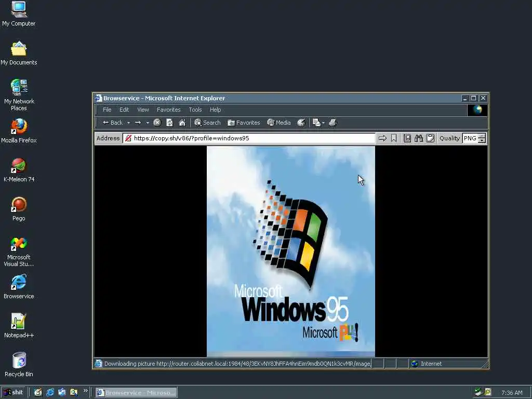Open the Search toolbar button
This screenshot has width=532, height=399.
pyautogui.click(x=207, y=123)
